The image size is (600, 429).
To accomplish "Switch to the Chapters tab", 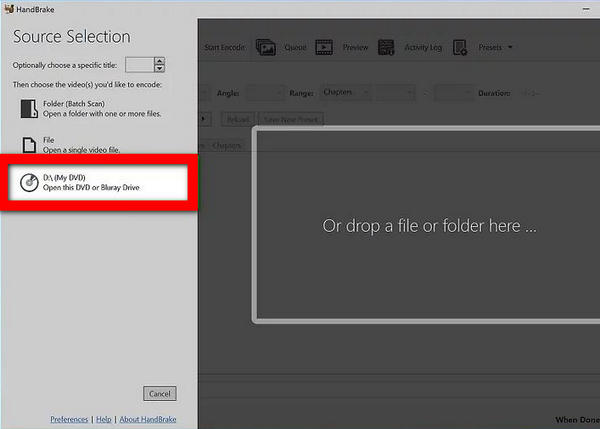I will [x=226, y=146].
